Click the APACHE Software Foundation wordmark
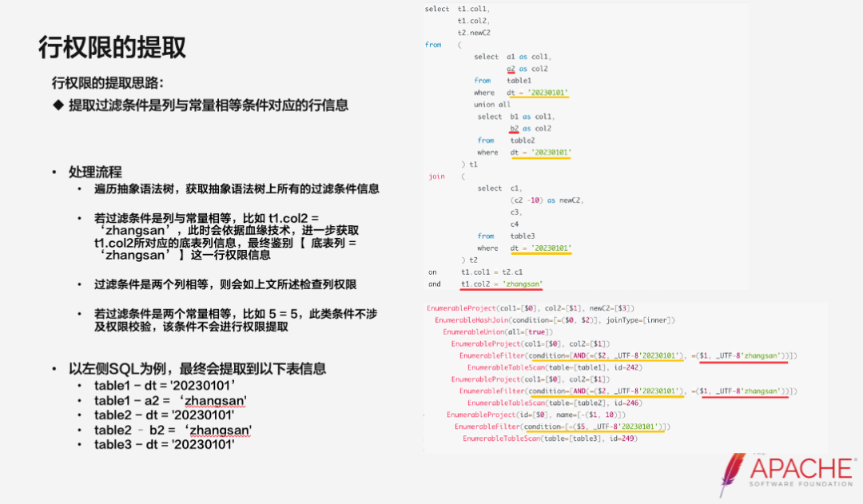Screen dimensions: 863x504 coord(802,472)
